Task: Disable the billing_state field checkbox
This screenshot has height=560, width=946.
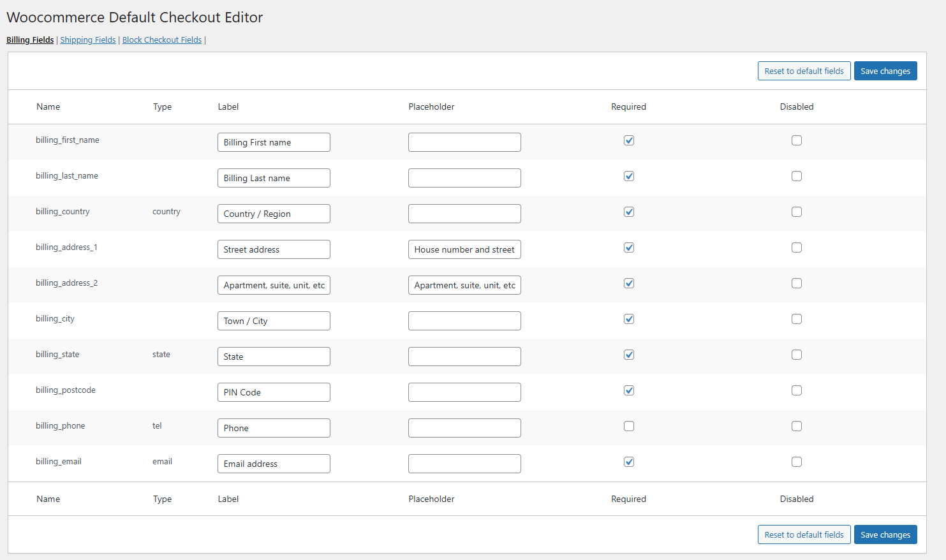Action: click(797, 355)
